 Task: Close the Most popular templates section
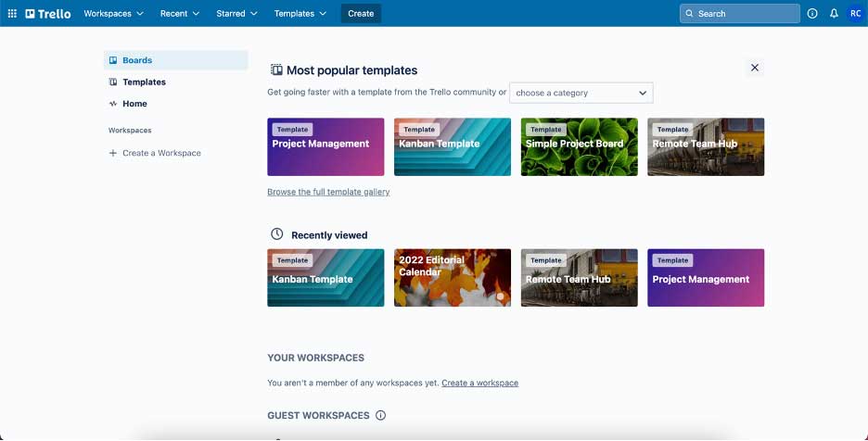755,68
